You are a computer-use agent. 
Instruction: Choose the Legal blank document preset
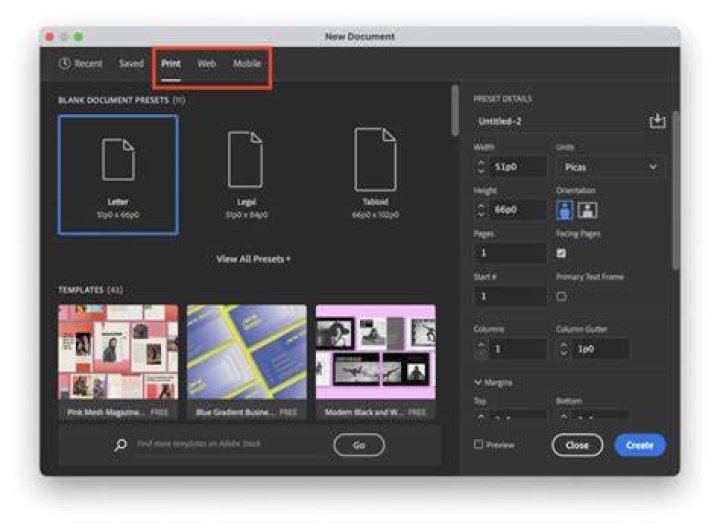(x=246, y=174)
